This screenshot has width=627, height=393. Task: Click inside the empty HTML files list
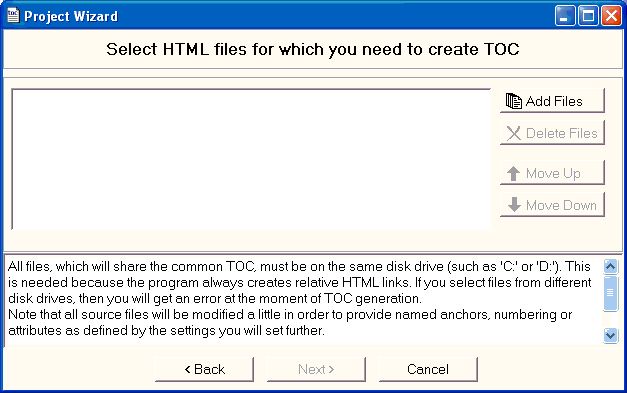point(251,159)
